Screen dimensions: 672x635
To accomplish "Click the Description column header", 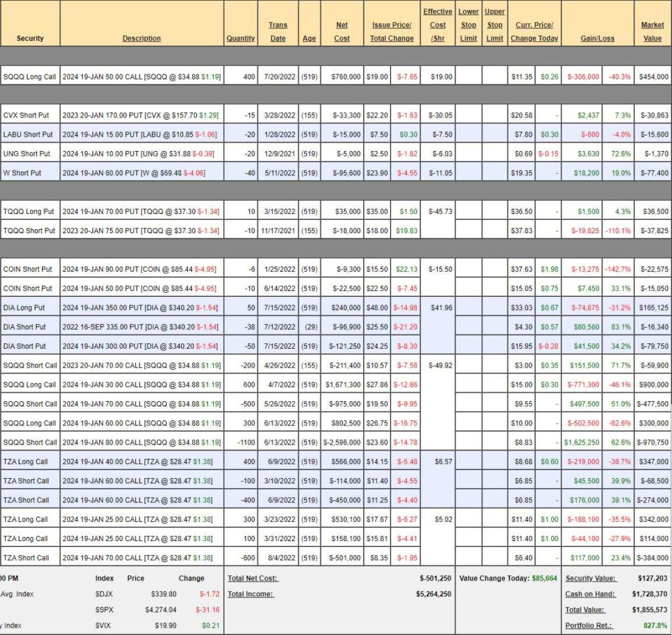I will 141,38.
